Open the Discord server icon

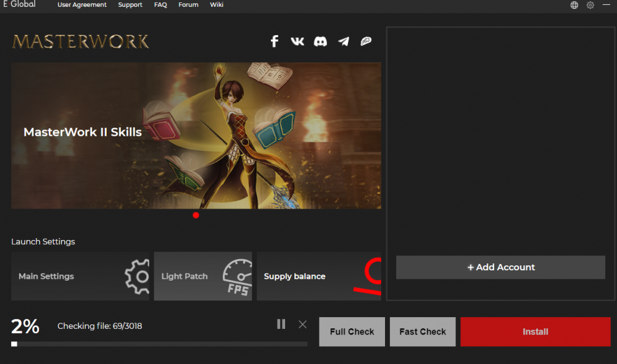coord(320,41)
